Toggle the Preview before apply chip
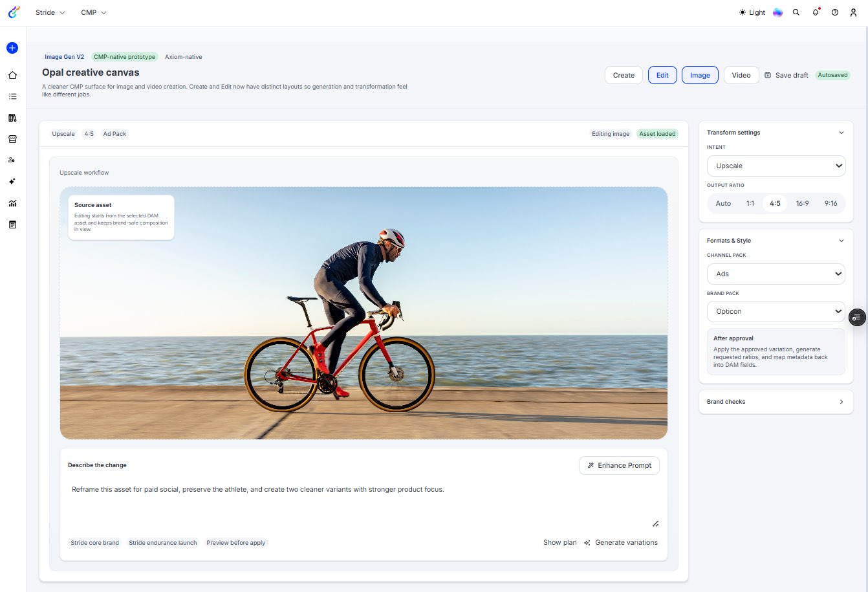868x592 pixels. pyautogui.click(x=235, y=543)
